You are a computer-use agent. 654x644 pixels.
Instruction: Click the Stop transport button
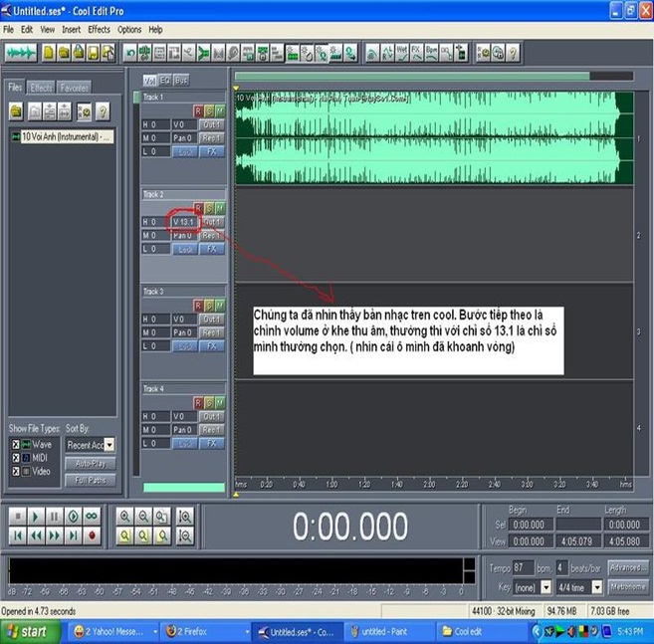(18, 517)
